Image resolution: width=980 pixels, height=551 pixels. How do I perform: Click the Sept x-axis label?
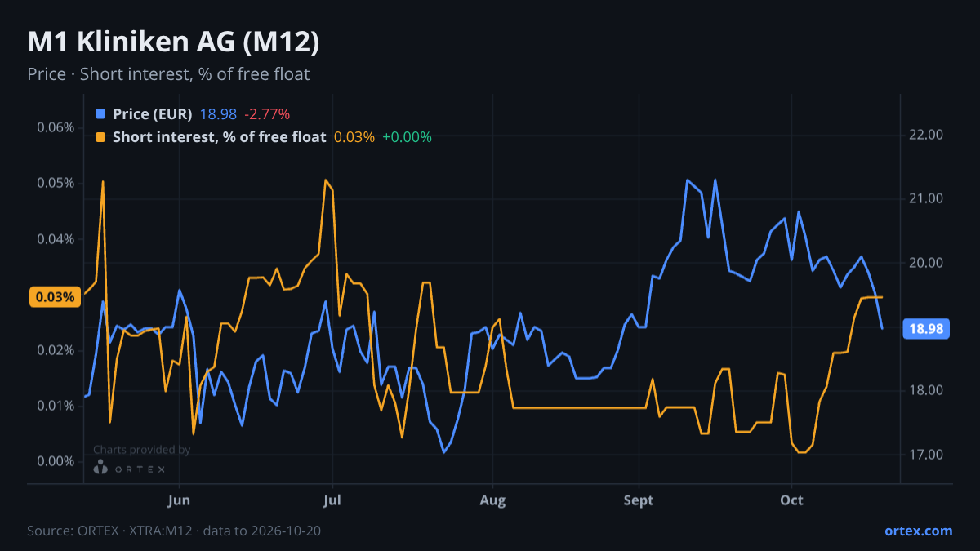coord(639,500)
